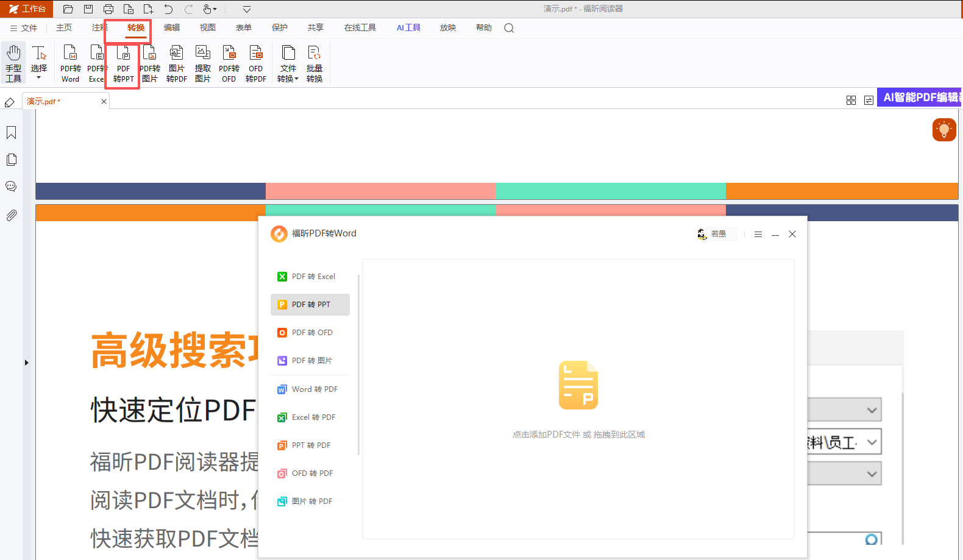963x560 pixels.
Task: Open the Protect ribbon tab
Action: [x=280, y=27]
